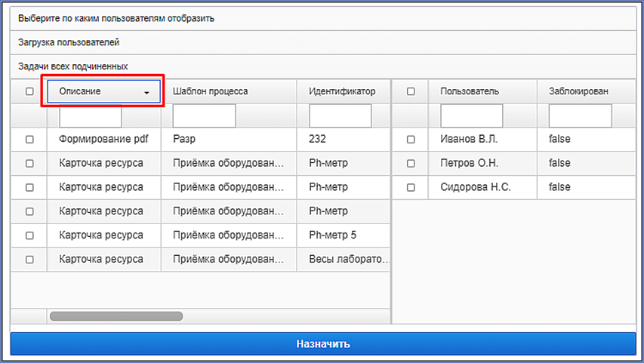This screenshot has width=644, height=363.
Task: Click the horizontal scrollbar of the tasks table
Action: pyautogui.click(x=116, y=316)
